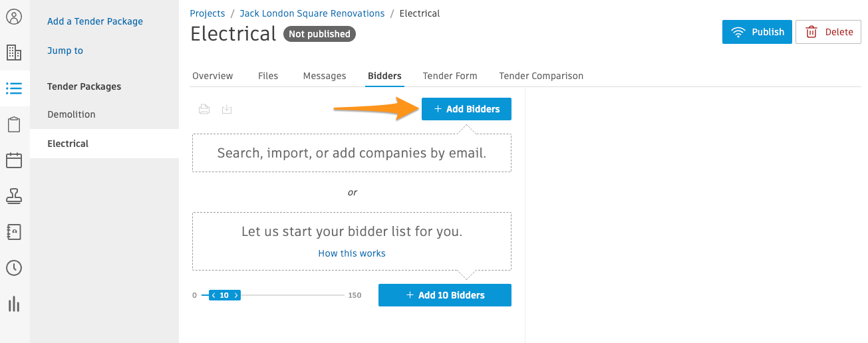The image size is (868, 343).
Task: Open the How this works link
Action: [x=352, y=253]
